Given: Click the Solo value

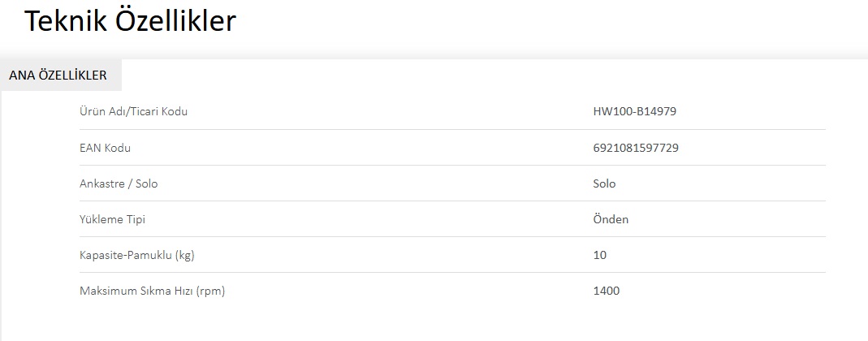Looking at the screenshot, I should click(604, 183).
